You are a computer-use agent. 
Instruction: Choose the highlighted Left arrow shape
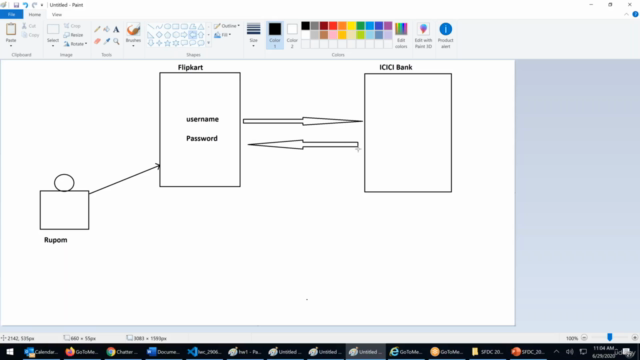(192, 35)
